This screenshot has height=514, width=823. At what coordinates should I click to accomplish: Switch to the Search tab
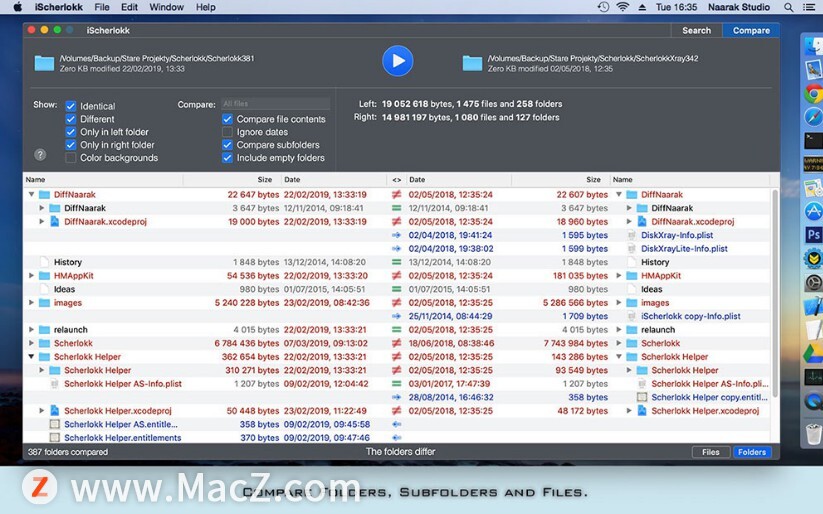[697, 30]
